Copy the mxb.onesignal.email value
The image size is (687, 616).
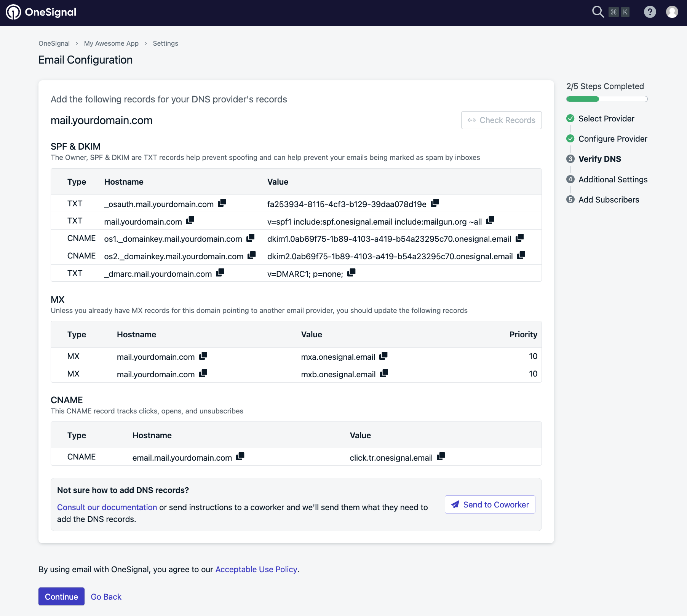384,373
